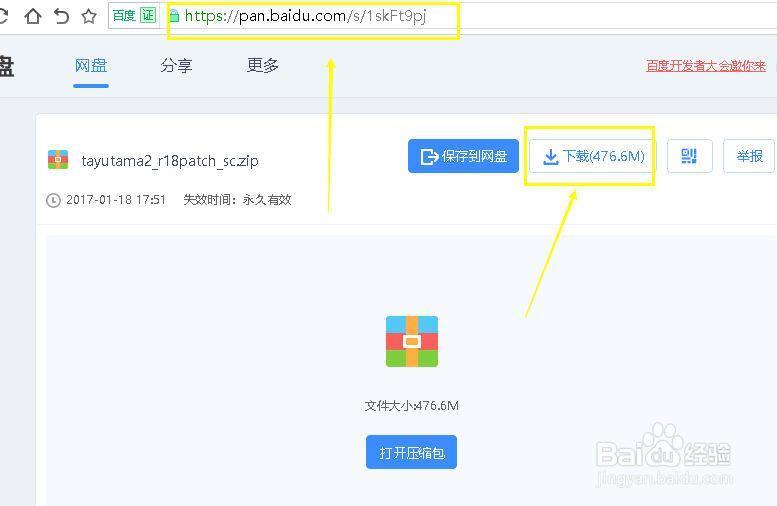Click the browser home icon
This screenshot has height=506, width=777.
coord(33,16)
